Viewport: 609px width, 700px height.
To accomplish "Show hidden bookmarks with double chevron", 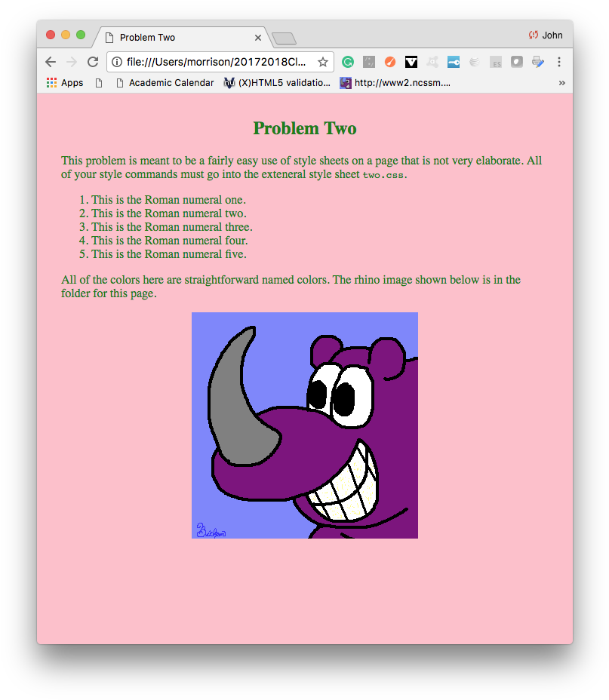I will pos(561,82).
